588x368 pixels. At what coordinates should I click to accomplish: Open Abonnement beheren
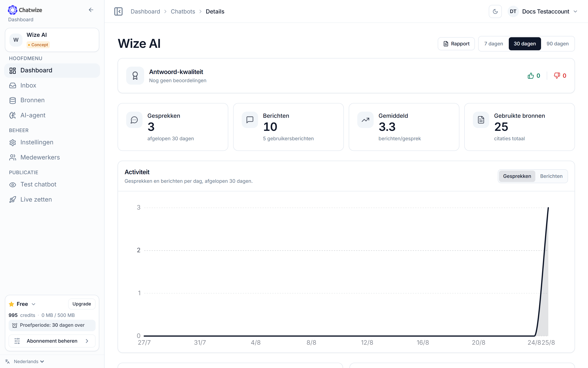coord(52,341)
